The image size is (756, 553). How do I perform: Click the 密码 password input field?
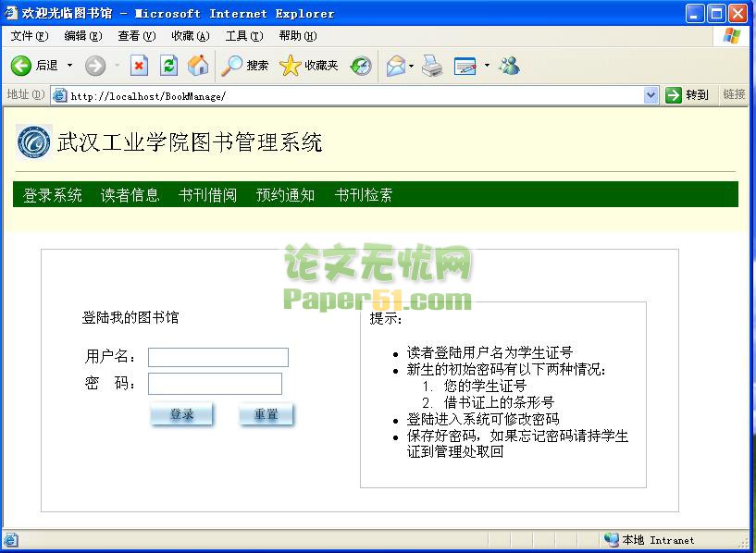click(x=215, y=384)
